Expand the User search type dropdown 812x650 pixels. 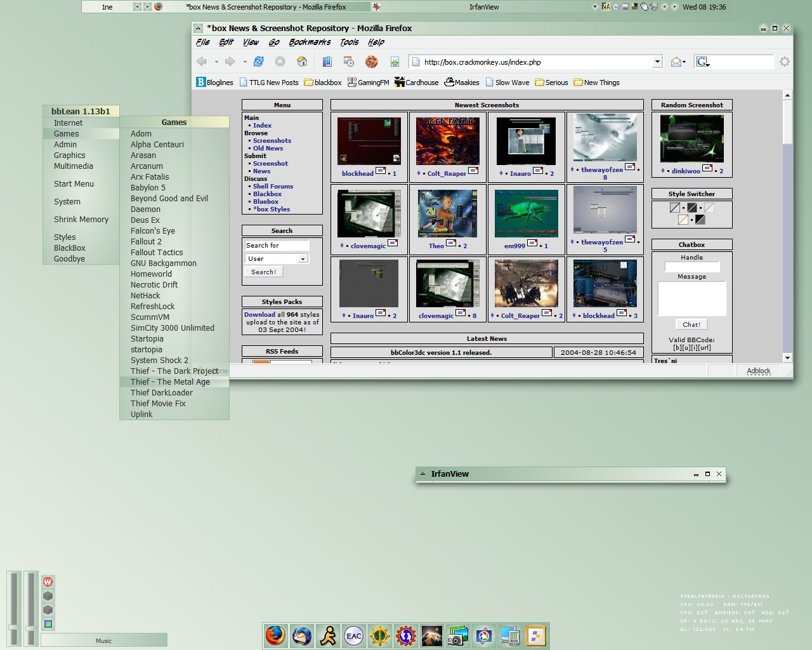click(303, 259)
